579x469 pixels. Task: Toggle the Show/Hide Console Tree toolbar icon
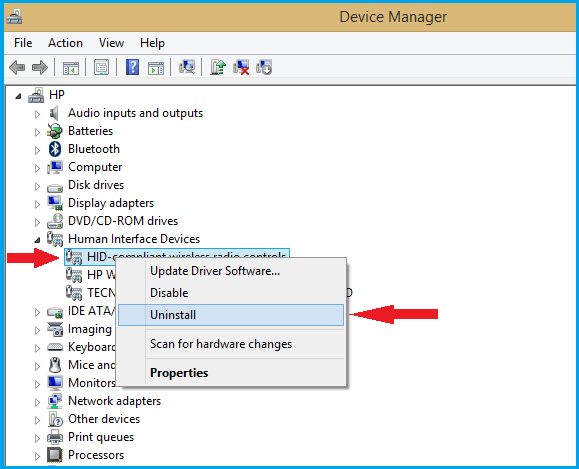(x=71, y=68)
